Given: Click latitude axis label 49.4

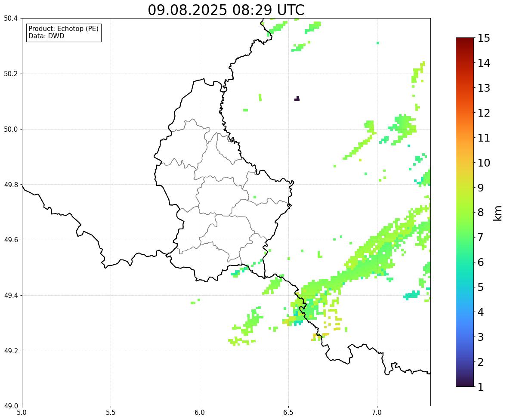Looking at the screenshot, I should point(11,296).
